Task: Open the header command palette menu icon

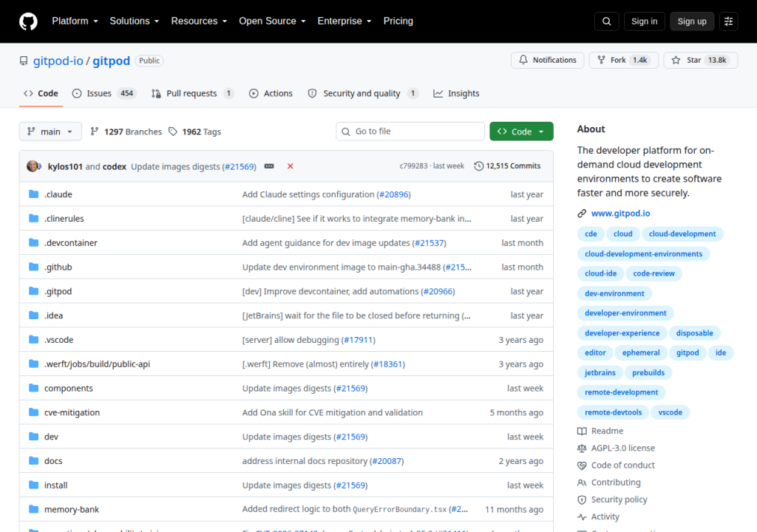Action: click(x=728, y=21)
